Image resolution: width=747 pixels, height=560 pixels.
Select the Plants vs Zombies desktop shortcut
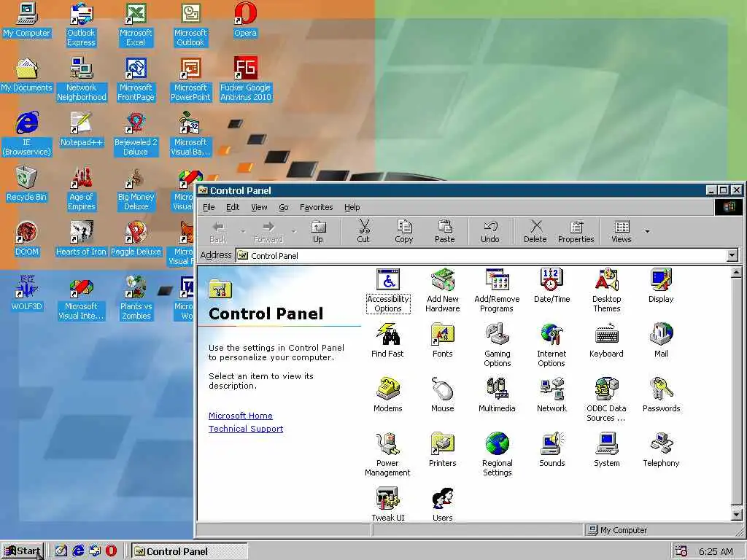[x=136, y=298]
